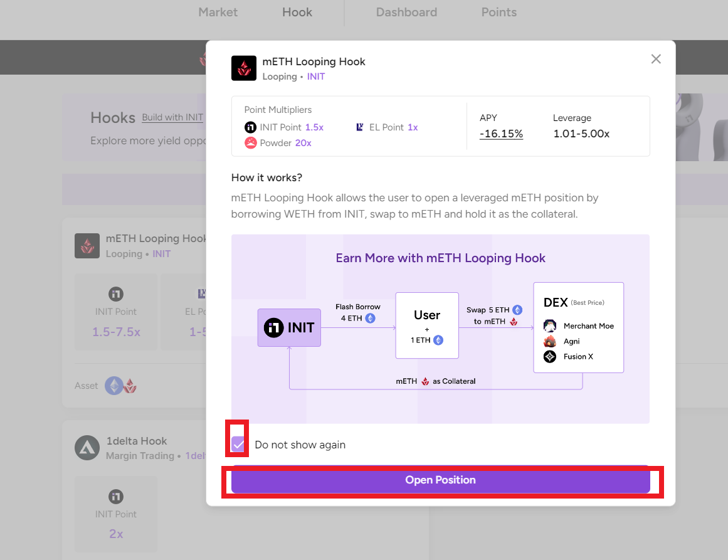Click the Merchant Moe icon in DEX list

click(x=550, y=325)
